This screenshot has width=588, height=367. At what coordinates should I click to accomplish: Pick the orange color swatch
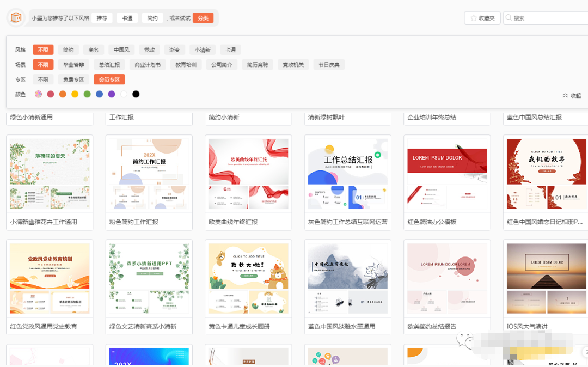click(x=63, y=94)
